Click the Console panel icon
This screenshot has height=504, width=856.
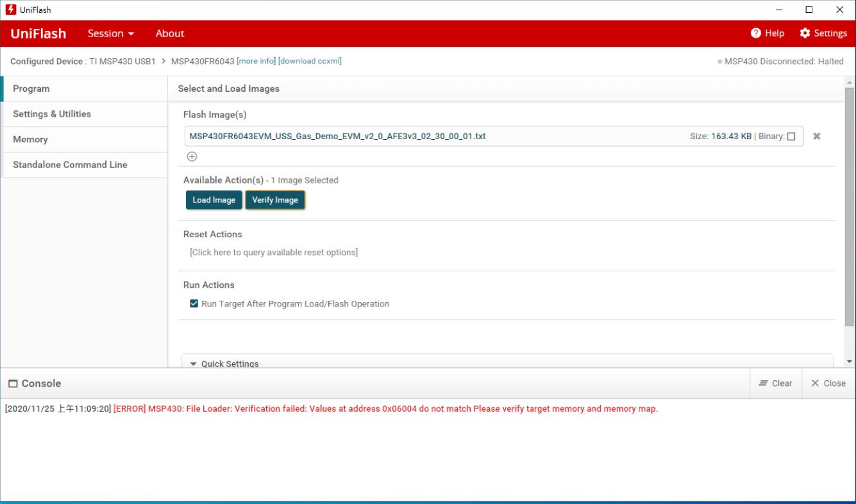pyautogui.click(x=13, y=383)
